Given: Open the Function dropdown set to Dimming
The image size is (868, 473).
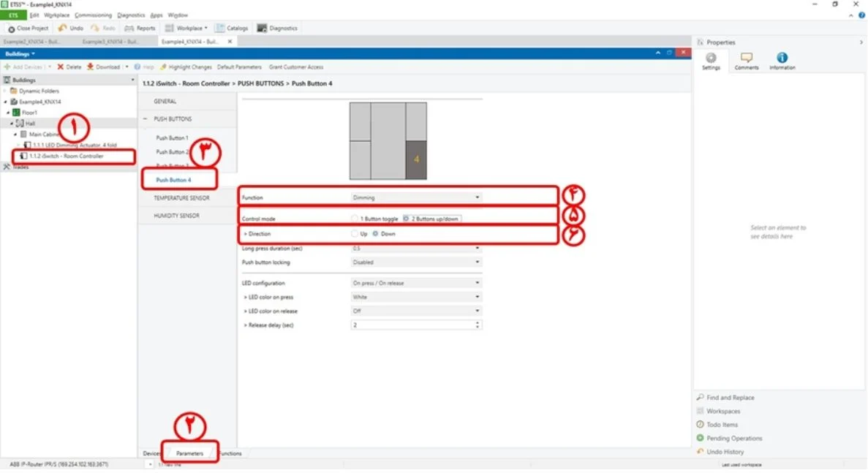Looking at the screenshot, I should (x=416, y=197).
